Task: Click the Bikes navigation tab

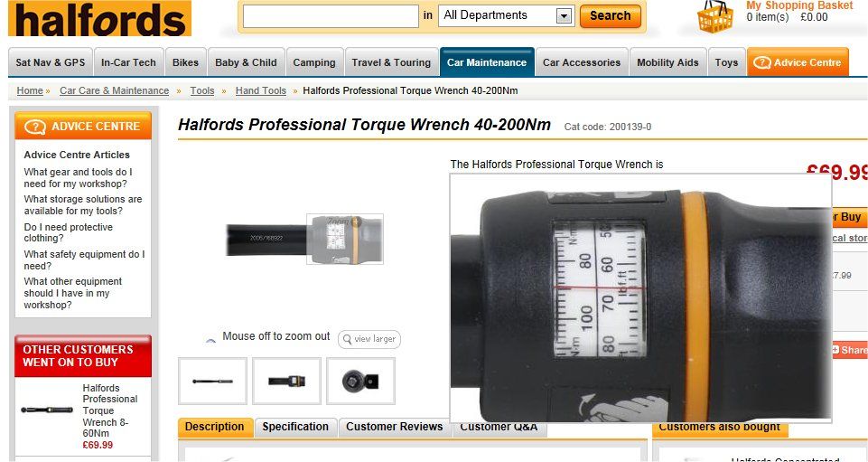Action: coord(185,62)
